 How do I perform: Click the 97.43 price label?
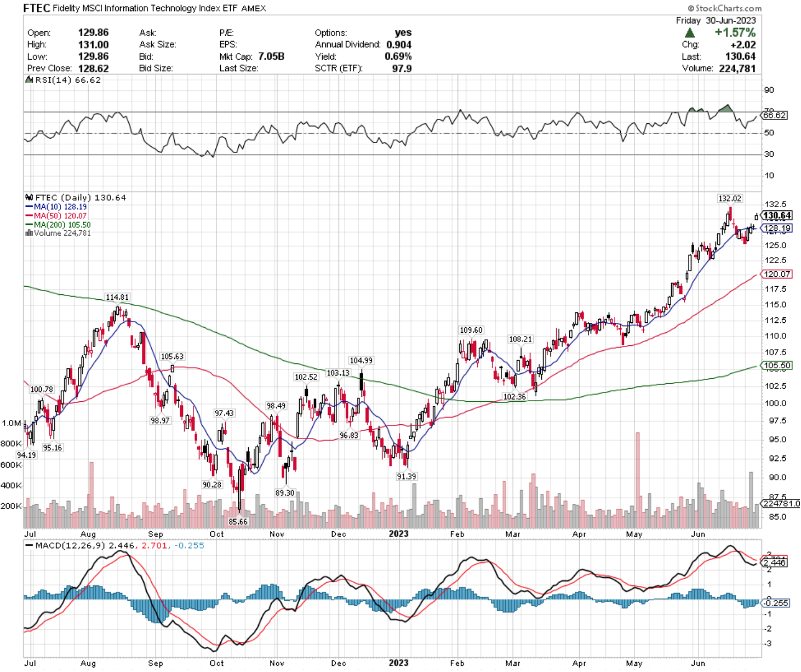point(224,413)
